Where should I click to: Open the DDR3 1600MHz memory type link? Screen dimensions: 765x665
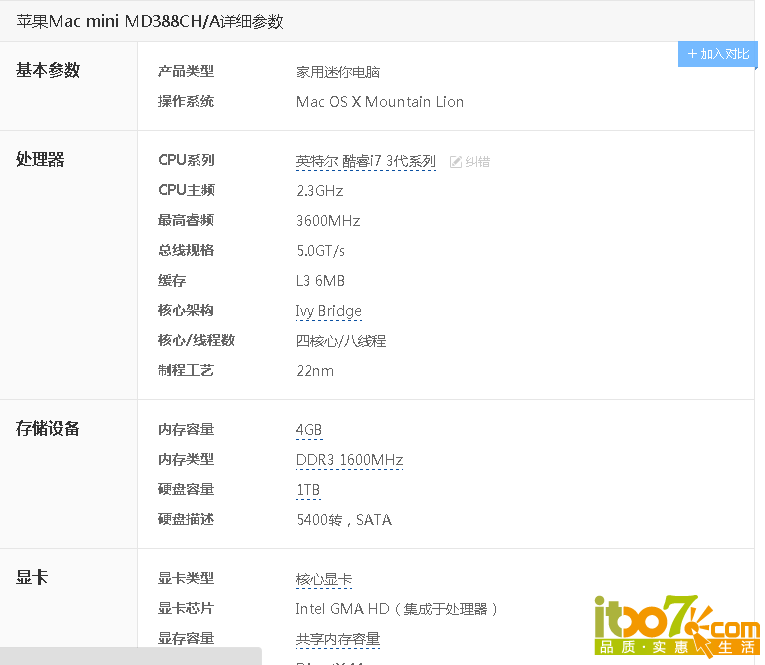[349, 460]
